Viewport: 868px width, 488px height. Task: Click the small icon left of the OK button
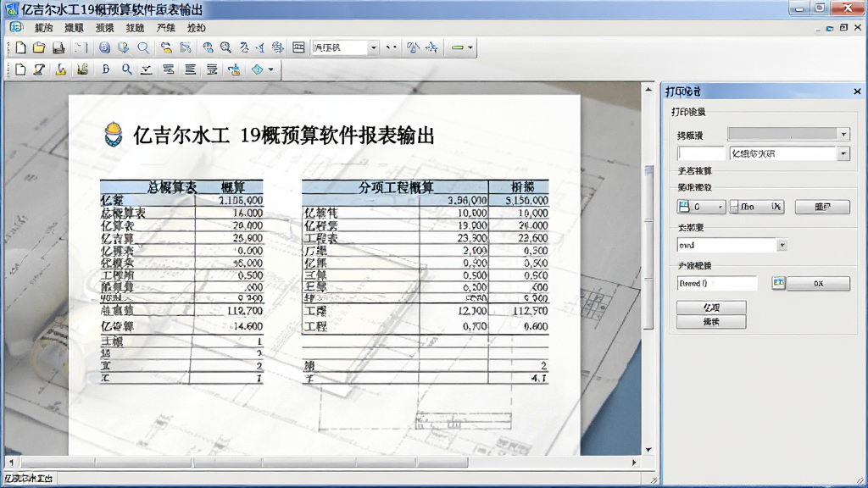[x=778, y=283]
